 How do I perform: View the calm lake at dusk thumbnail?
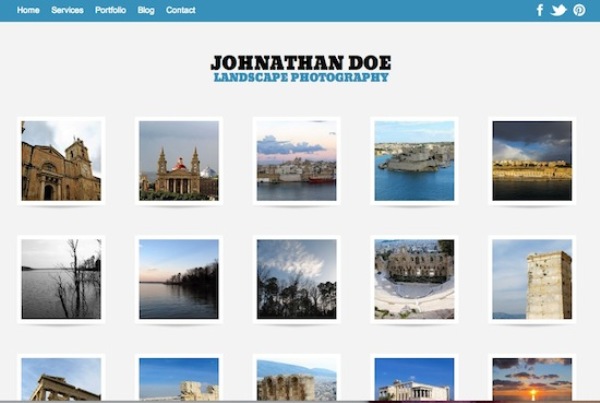pos(179,279)
